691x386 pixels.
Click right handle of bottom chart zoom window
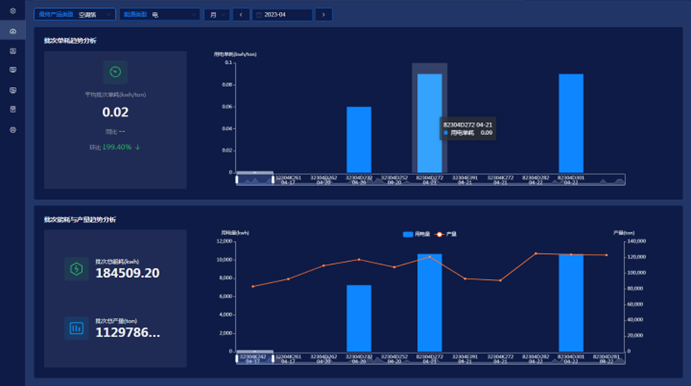(273, 358)
